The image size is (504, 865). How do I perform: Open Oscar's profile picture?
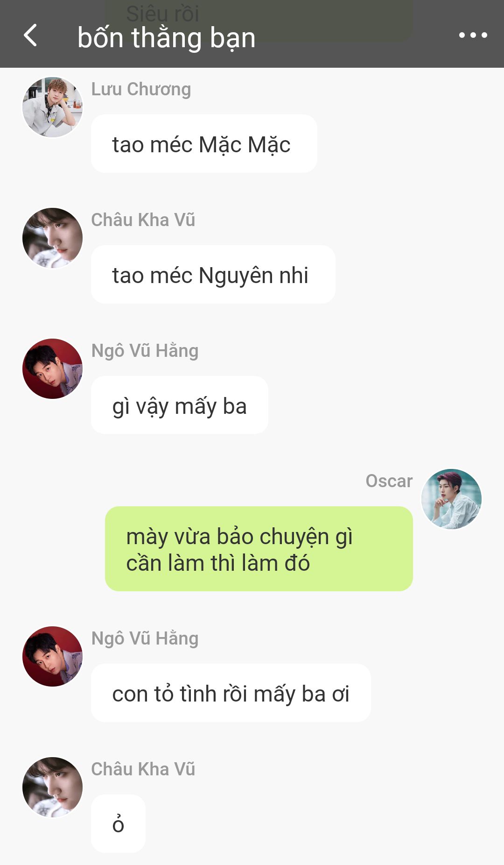click(x=451, y=499)
